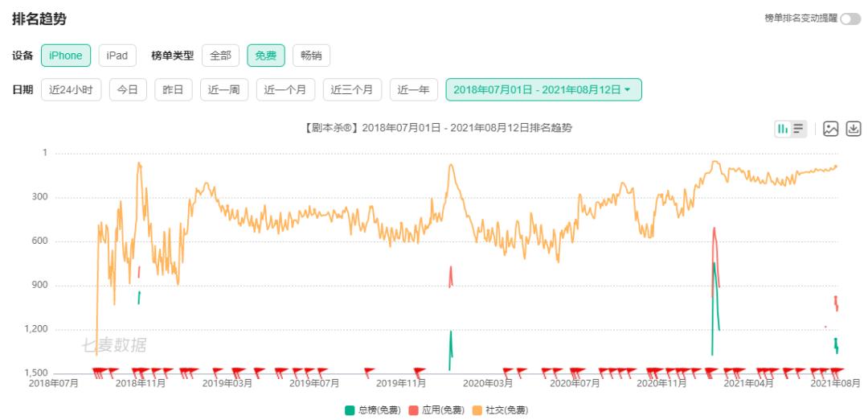Image resolution: width=868 pixels, height=420 pixels.
Task: Open the date range dropdown picker
Action: (x=543, y=90)
